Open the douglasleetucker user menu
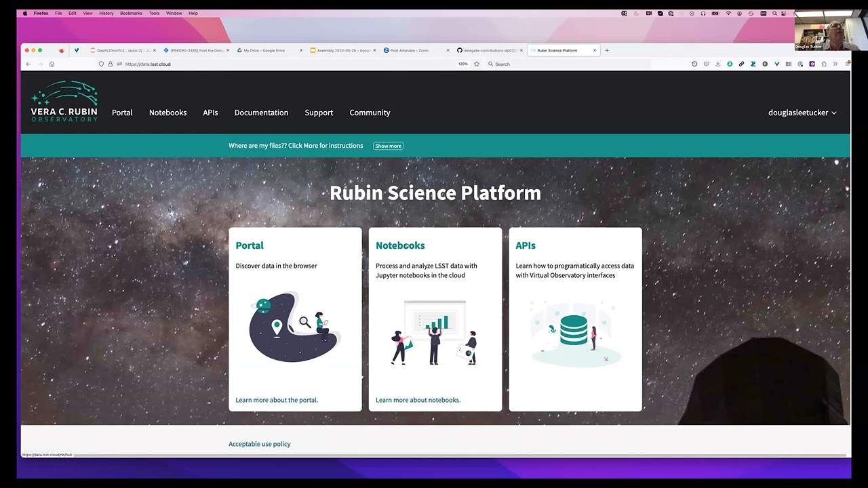 pos(802,113)
